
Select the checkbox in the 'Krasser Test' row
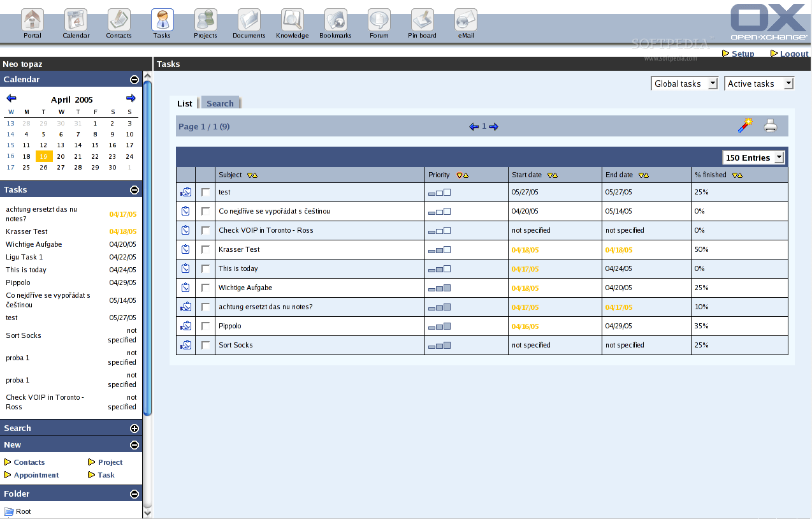(x=205, y=249)
